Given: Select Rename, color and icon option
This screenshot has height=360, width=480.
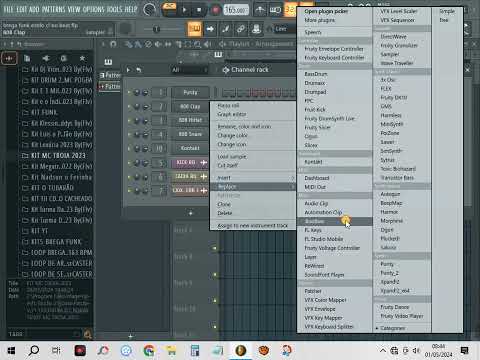Looking at the screenshot, I should tap(244, 127).
